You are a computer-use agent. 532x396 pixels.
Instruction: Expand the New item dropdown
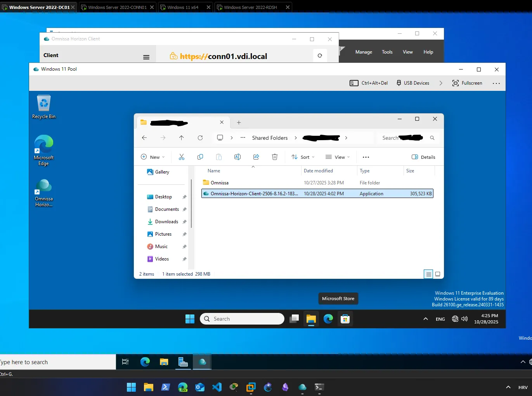pyautogui.click(x=153, y=157)
